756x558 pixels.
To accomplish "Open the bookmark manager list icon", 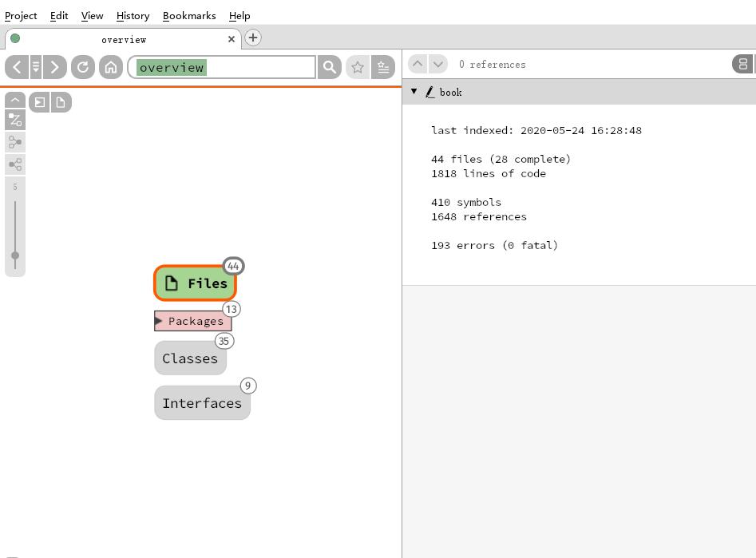I will click(x=383, y=67).
